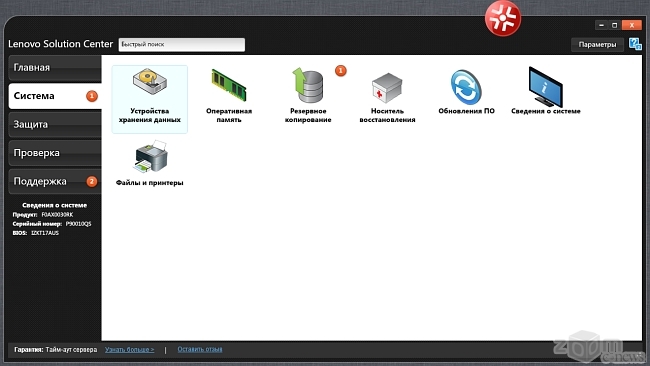Open the Поддержка sidebar tab
This screenshot has height=366, width=650.
pyautogui.click(x=55, y=182)
